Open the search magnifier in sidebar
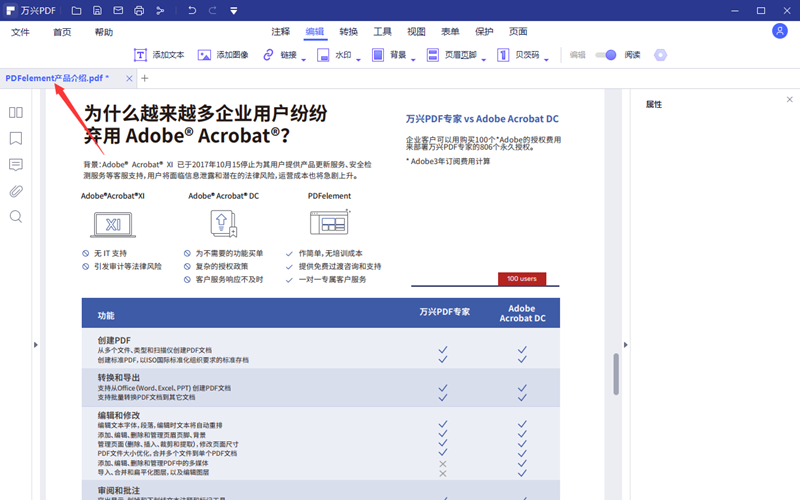800x500 pixels. coord(16,217)
